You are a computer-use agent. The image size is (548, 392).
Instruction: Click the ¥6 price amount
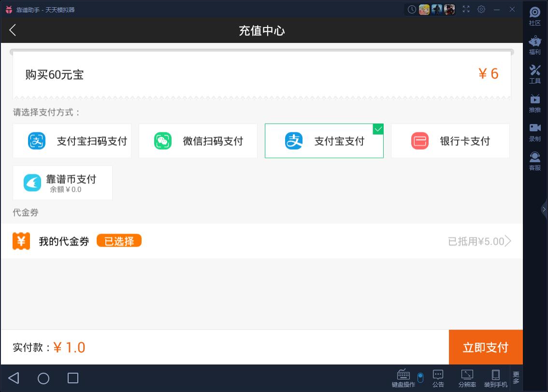(488, 74)
